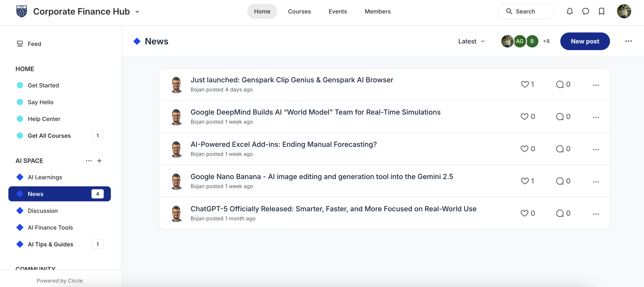Open bookmarks icon in header
Viewport: 644px width, 287px height.
601,11
